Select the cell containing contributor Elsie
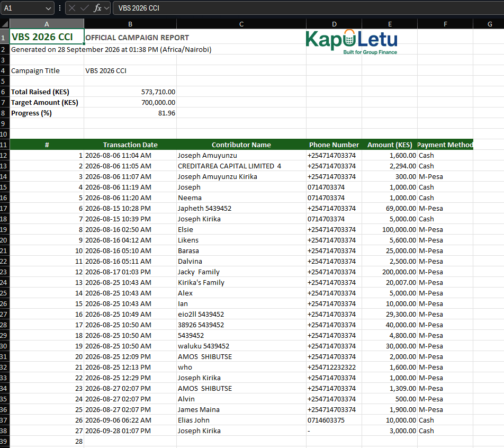Screen dimensions: 504x448 point(241,230)
